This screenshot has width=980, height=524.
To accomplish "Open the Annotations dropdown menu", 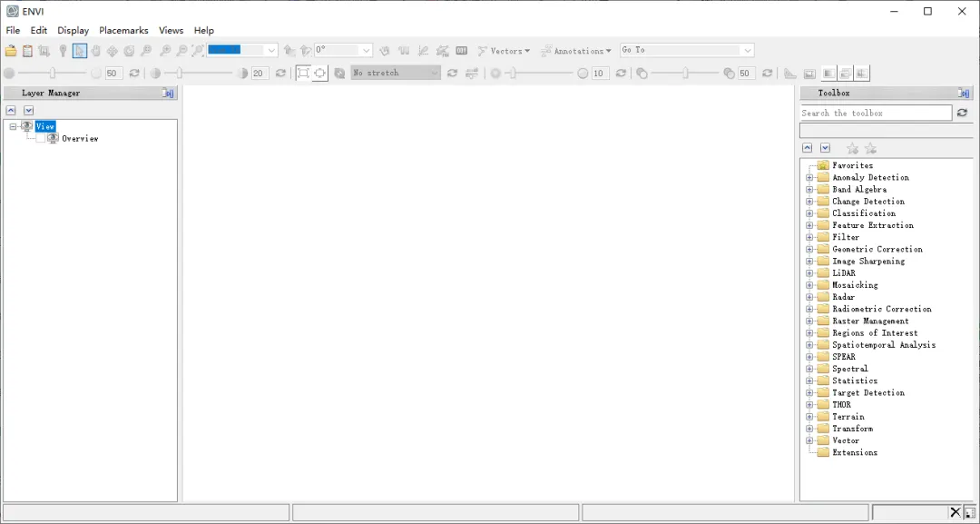I will click(575, 51).
